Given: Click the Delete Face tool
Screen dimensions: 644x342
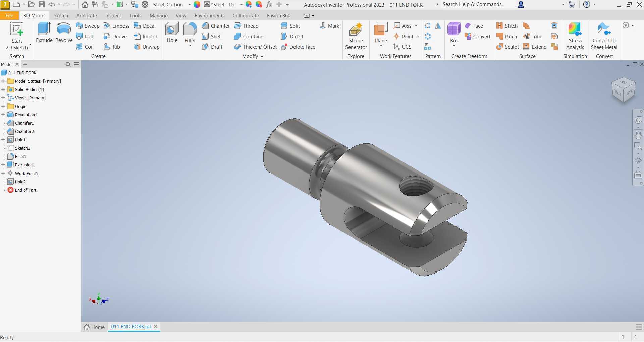Looking at the screenshot, I should [298, 47].
